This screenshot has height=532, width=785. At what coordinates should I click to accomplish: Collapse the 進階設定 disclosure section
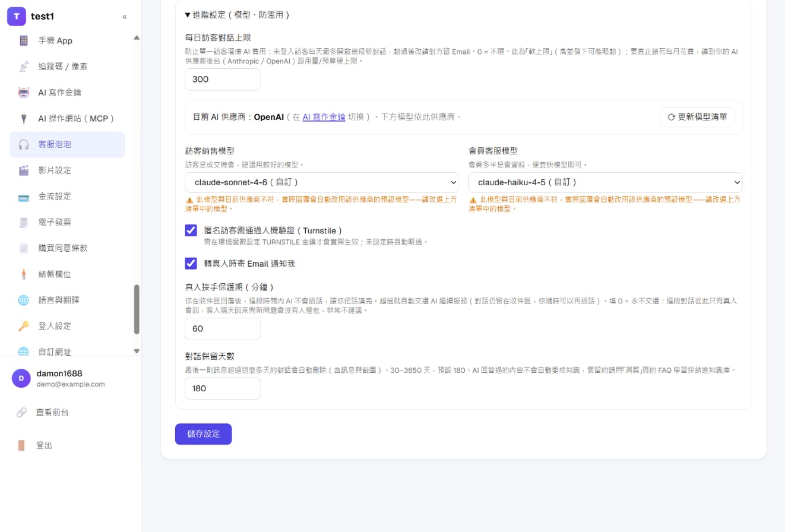237,15
